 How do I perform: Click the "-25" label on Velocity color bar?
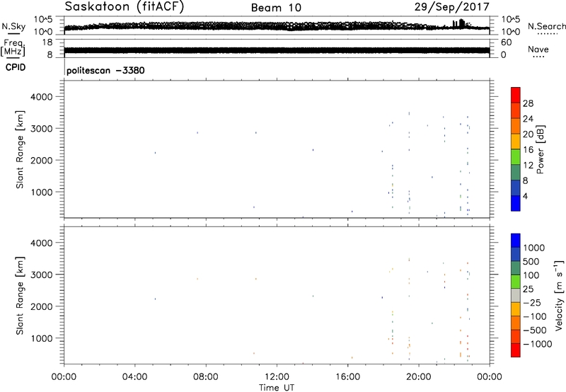(532, 302)
